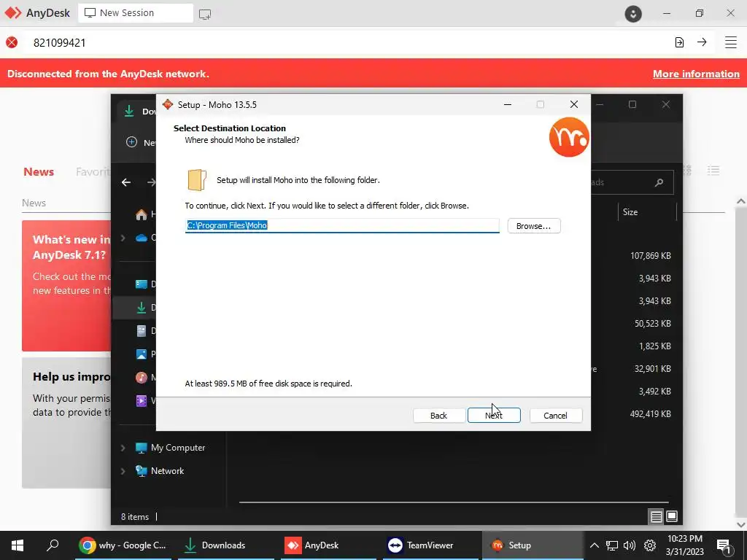This screenshot has width=747, height=560.
Task: Click the back arrow in Downloads explorer
Action: tap(126, 182)
